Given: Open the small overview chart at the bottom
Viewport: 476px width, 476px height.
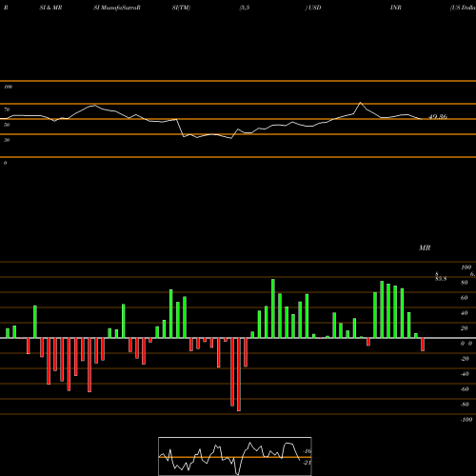Looking at the screenshot, I should 235,456.
